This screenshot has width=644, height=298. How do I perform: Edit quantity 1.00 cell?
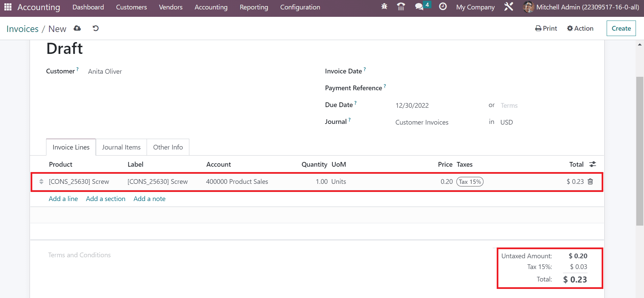[321, 181]
